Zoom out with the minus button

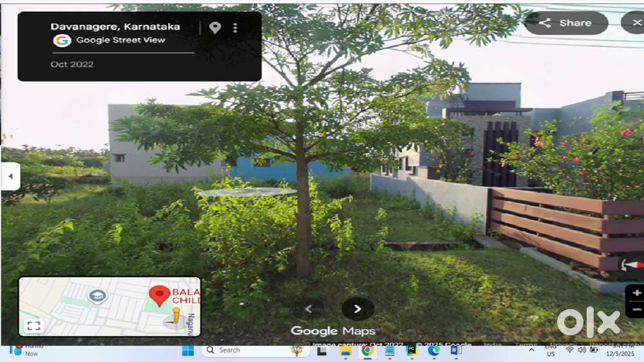[636, 310]
